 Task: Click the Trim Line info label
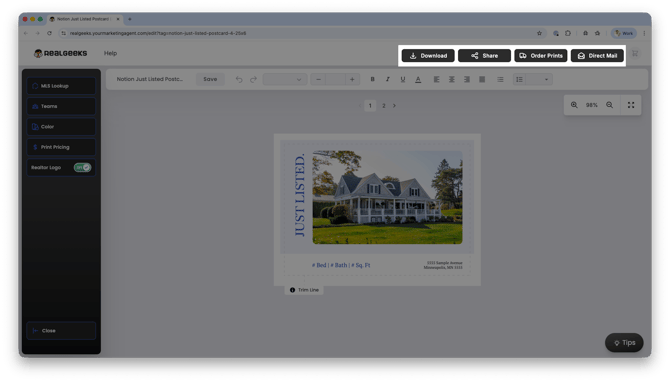click(304, 290)
